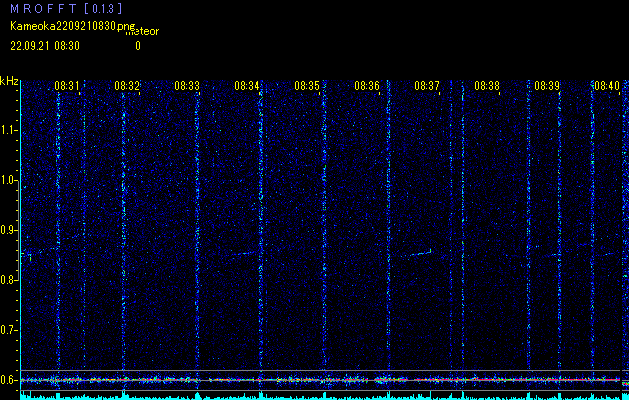
Task: Click the 08:36 time marker
Action: click(367, 86)
